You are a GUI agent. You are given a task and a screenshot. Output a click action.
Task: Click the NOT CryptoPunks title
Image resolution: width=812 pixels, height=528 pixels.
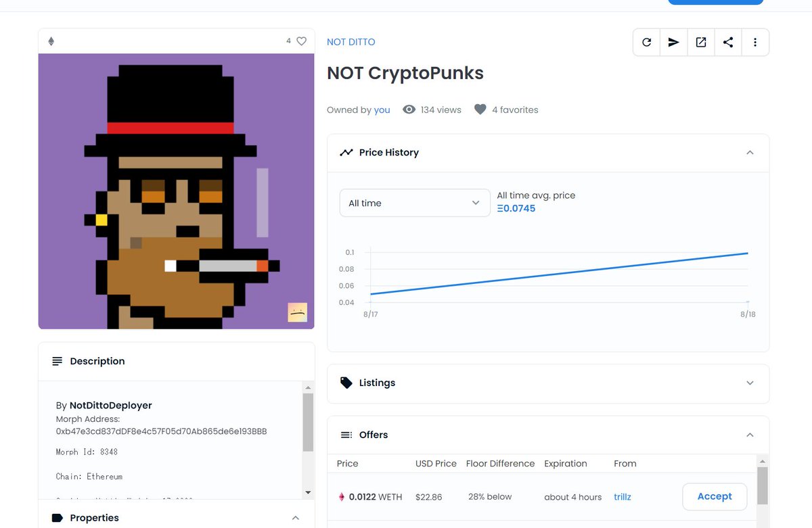405,73
